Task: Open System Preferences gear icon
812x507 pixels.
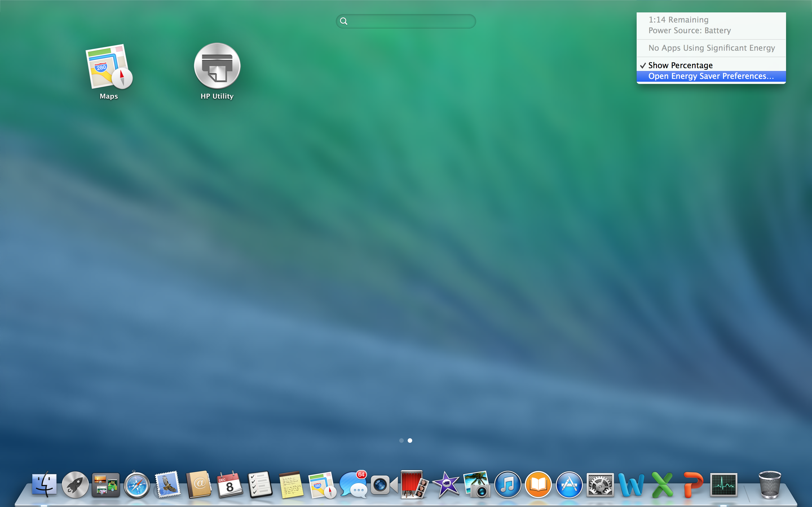Action: 600,485
